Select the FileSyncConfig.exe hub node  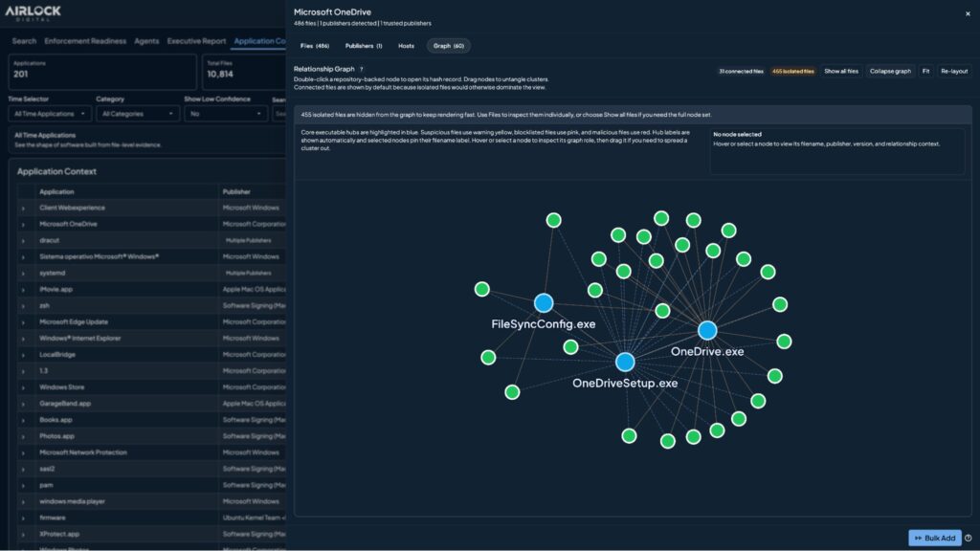tap(544, 303)
